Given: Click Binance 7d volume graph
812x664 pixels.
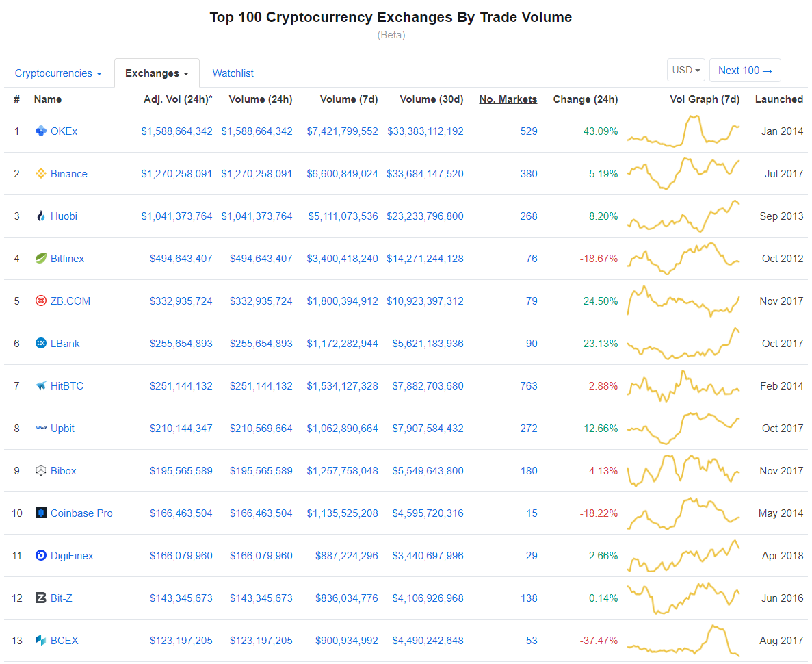Looking at the screenshot, I should [x=683, y=174].
